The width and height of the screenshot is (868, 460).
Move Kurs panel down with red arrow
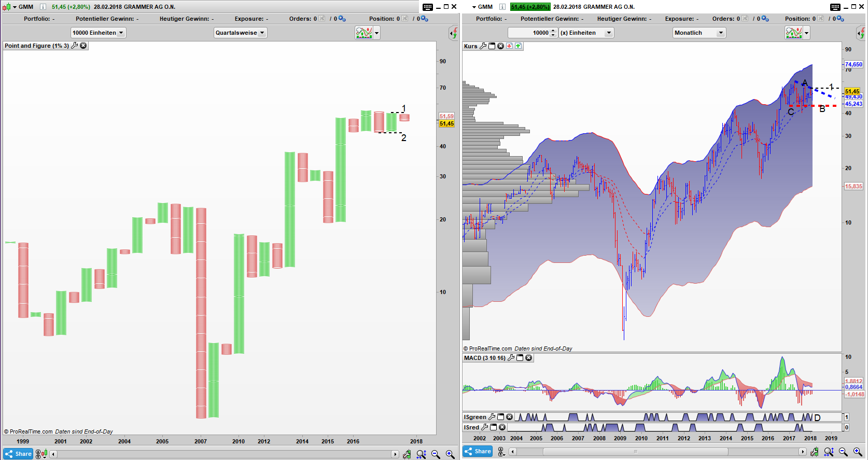pyautogui.click(x=509, y=46)
